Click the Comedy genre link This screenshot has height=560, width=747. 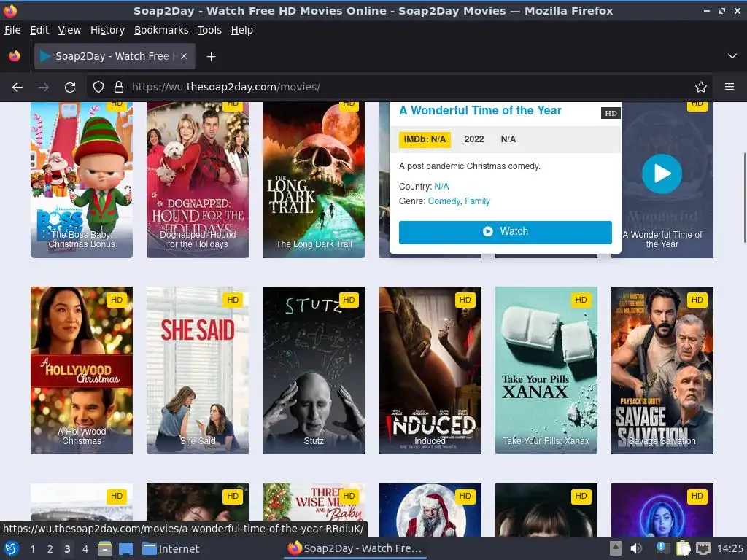pyautogui.click(x=444, y=201)
